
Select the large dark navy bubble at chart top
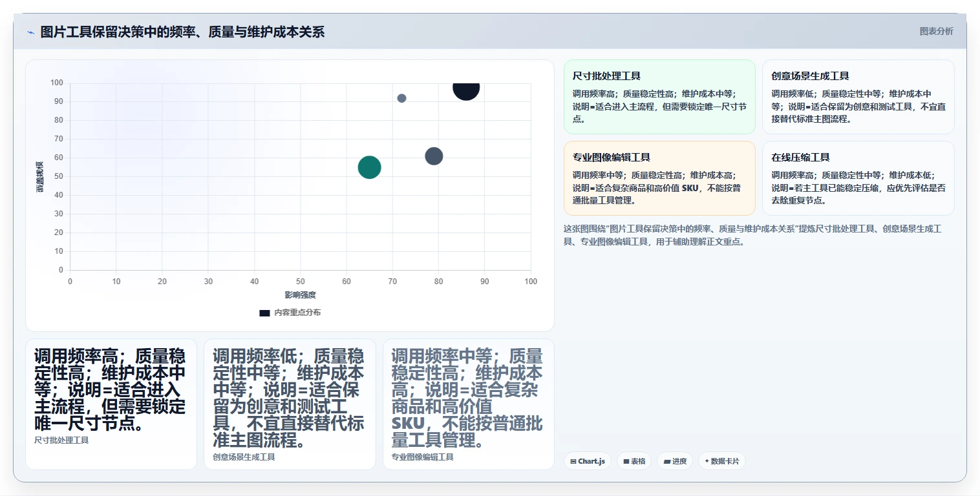(466, 88)
